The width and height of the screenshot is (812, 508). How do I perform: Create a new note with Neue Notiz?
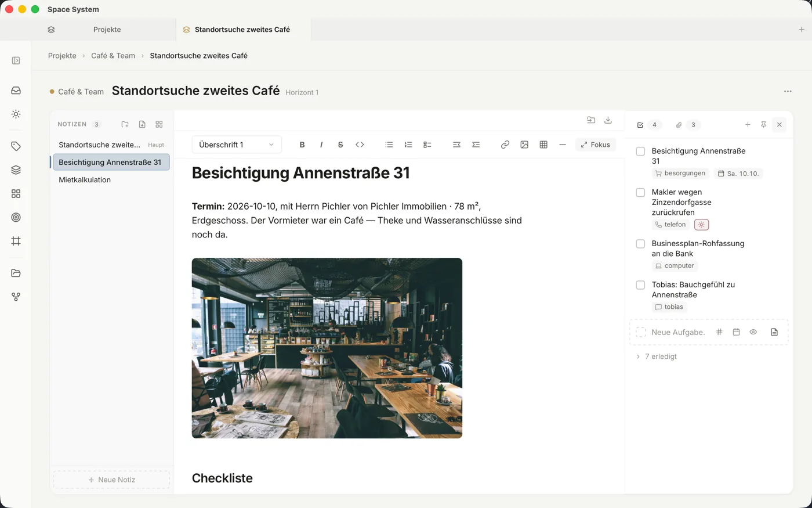click(111, 480)
